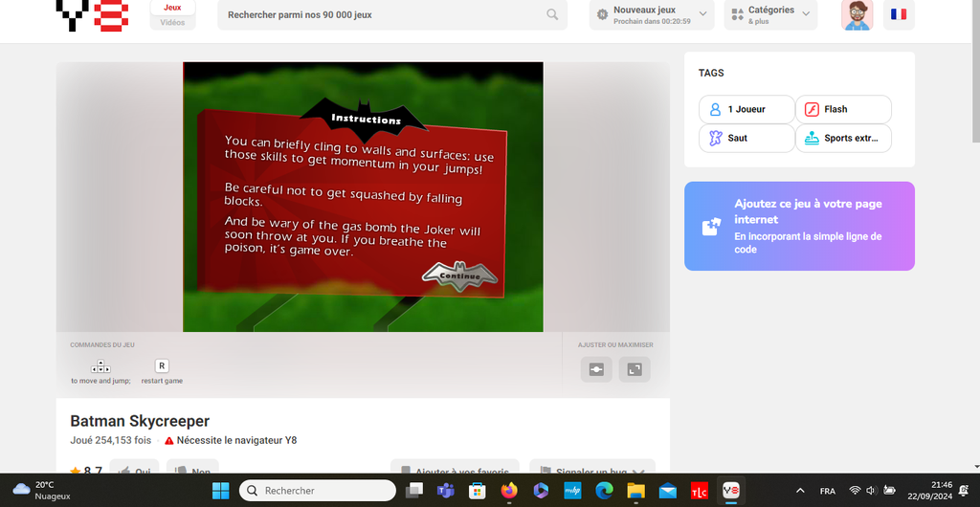Open Microsoft Edge from taskbar
980x507 pixels.
coord(605,491)
